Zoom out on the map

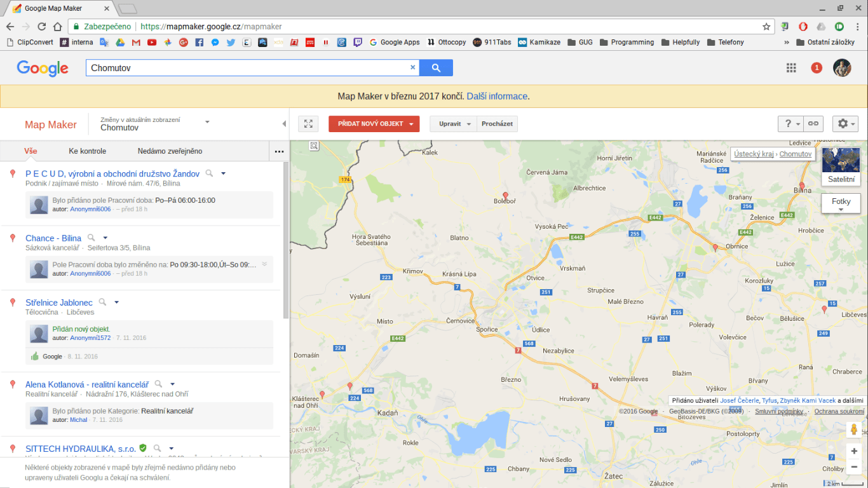854,467
